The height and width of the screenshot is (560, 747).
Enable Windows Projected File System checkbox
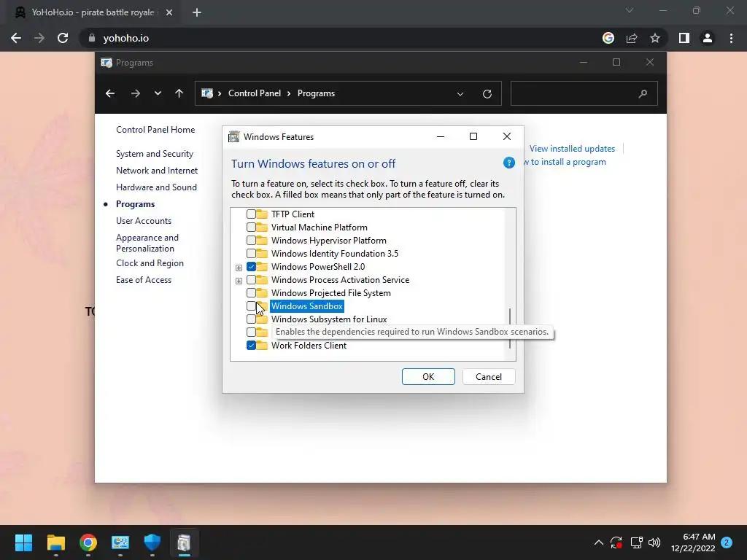click(x=251, y=293)
